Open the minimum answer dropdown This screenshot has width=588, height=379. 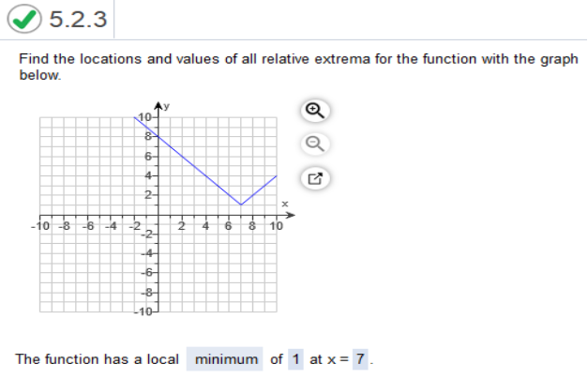(225, 359)
